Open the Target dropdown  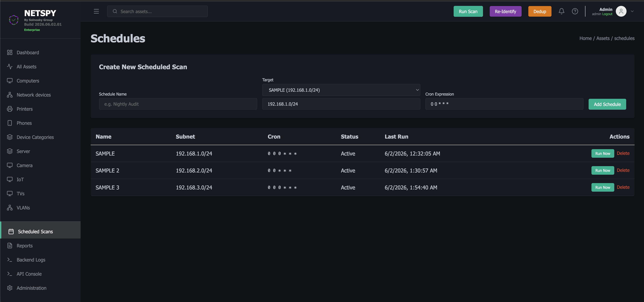pyautogui.click(x=341, y=90)
